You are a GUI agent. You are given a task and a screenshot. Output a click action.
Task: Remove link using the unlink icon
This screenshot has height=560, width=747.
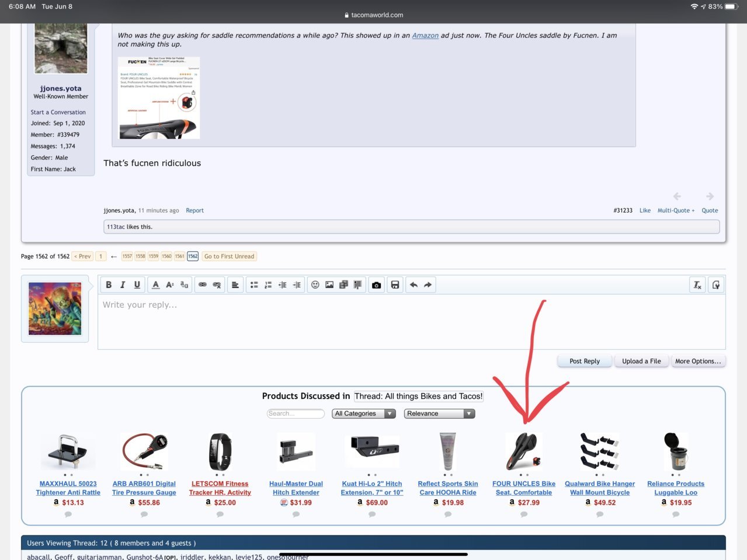coord(217,285)
